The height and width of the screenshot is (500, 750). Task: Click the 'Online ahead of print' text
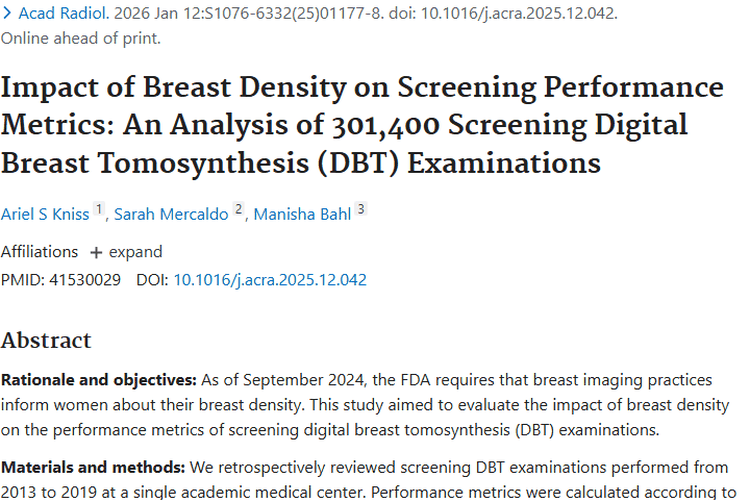point(81,39)
